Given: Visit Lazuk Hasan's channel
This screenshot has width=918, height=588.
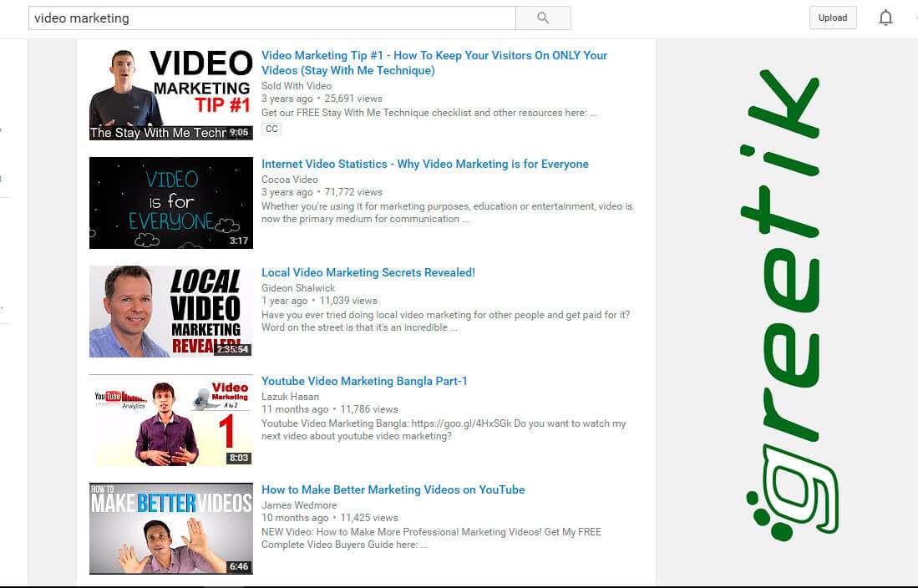Looking at the screenshot, I should coord(290,397).
